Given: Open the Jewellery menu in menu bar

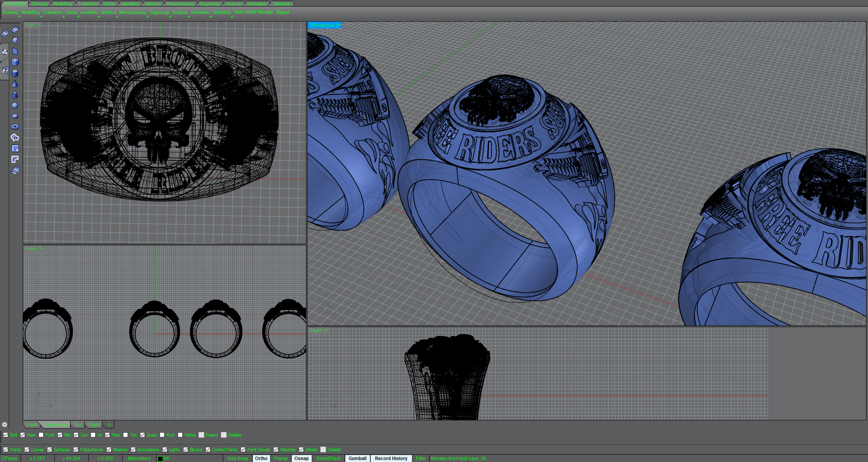Looking at the screenshot, I should [89, 12].
